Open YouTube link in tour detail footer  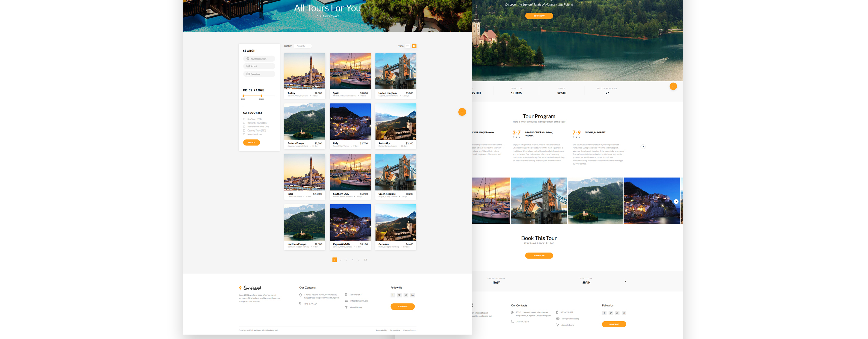click(x=617, y=313)
